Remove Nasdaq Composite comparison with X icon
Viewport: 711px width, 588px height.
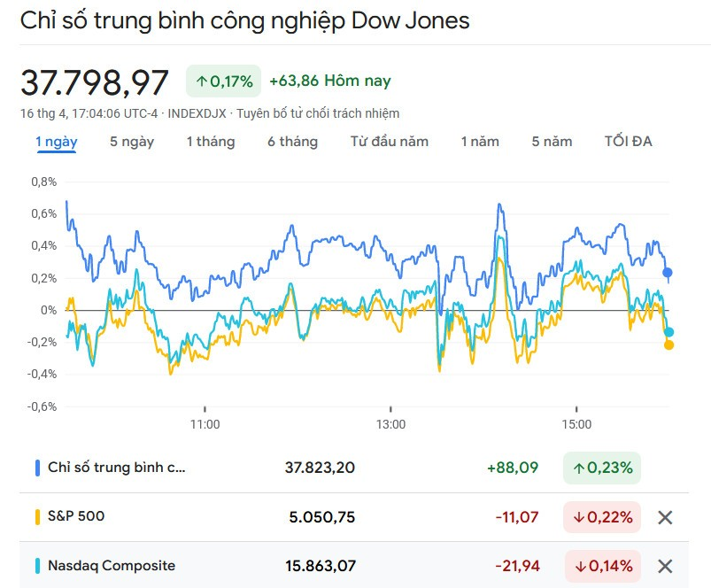(x=665, y=566)
